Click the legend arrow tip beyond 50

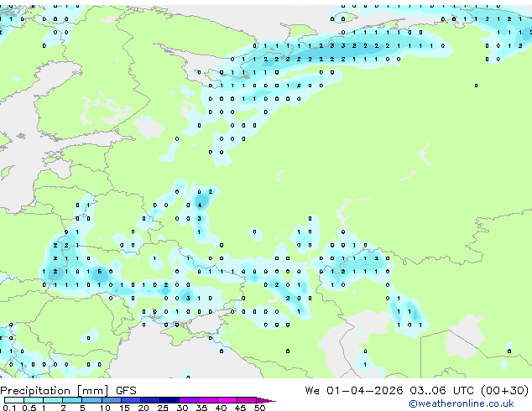[266, 400]
